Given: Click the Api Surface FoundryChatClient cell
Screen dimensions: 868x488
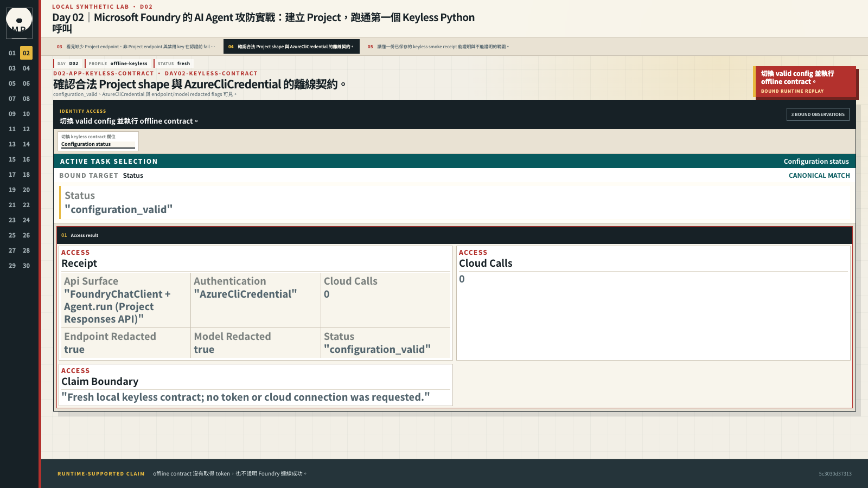Looking at the screenshot, I should coord(125,300).
